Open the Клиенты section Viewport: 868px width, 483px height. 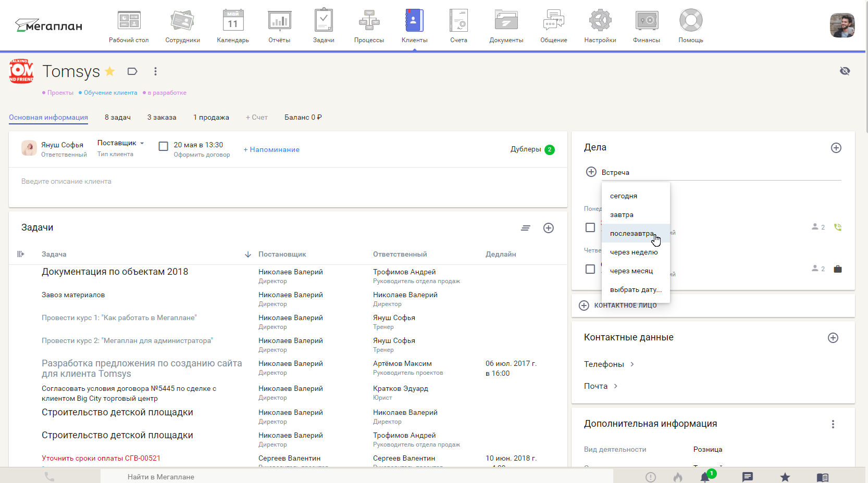(x=415, y=26)
